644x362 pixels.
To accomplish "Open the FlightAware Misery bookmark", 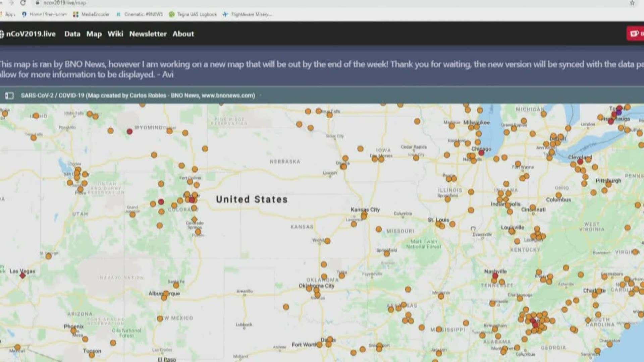I will (247, 14).
